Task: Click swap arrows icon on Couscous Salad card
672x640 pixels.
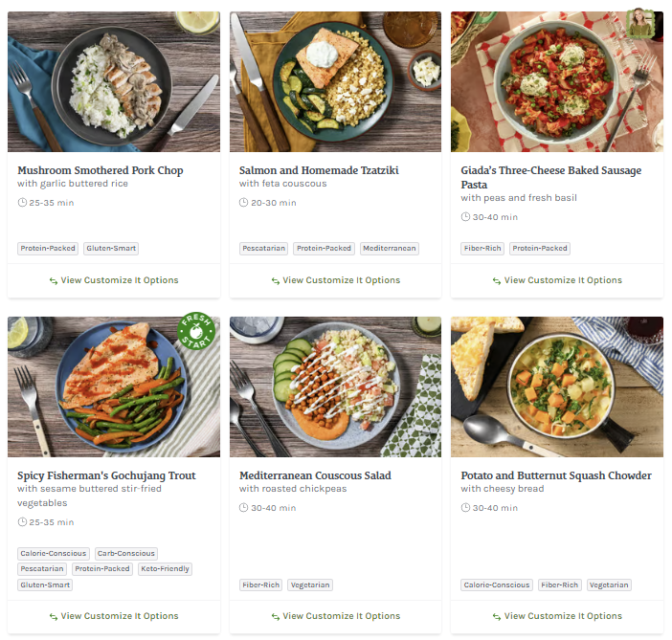Action: point(276,617)
